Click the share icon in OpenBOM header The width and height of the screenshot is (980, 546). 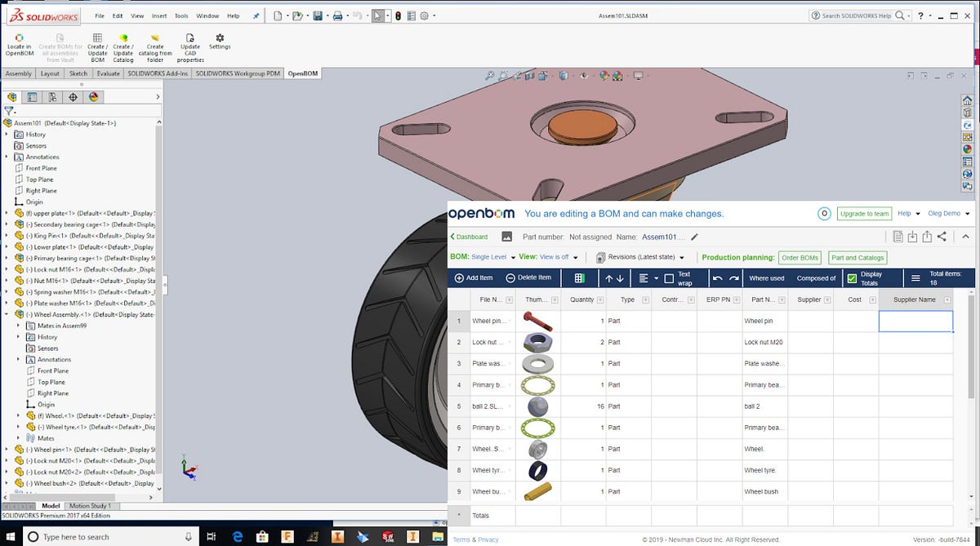pos(942,237)
